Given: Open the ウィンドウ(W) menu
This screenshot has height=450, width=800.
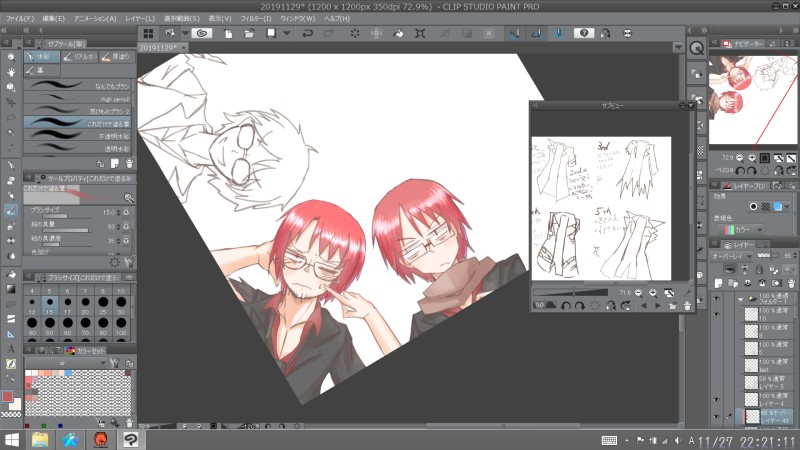Looking at the screenshot, I should pos(298,18).
